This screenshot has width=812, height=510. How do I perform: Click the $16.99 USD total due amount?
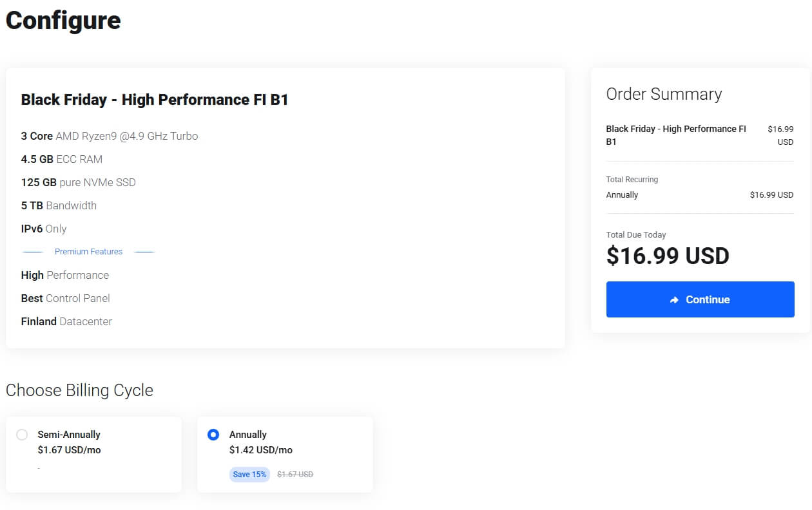(668, 256)
